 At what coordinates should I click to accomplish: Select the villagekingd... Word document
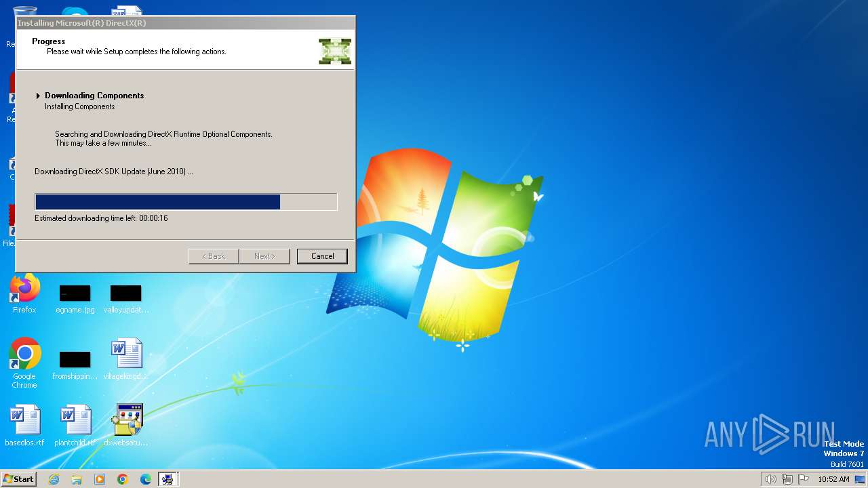pyautogui.click(x=126, y=359)
